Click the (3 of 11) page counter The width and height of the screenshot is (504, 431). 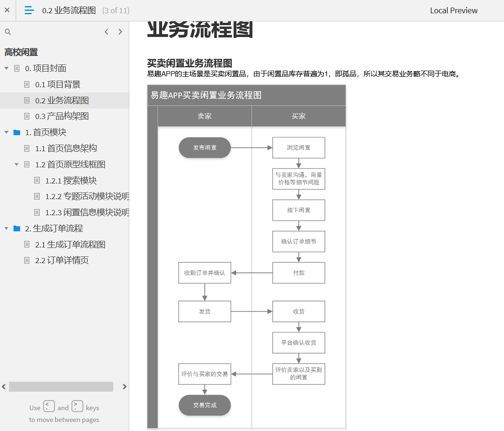pos(116,10)
